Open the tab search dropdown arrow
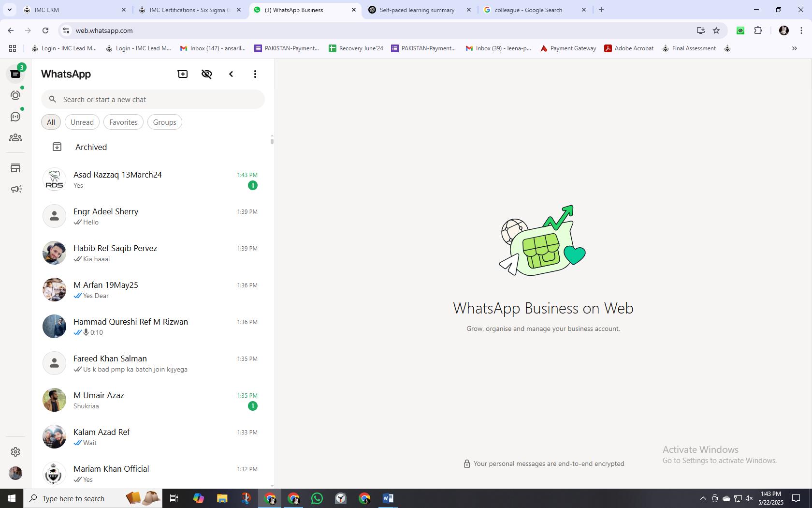 (x=9, y=10)
